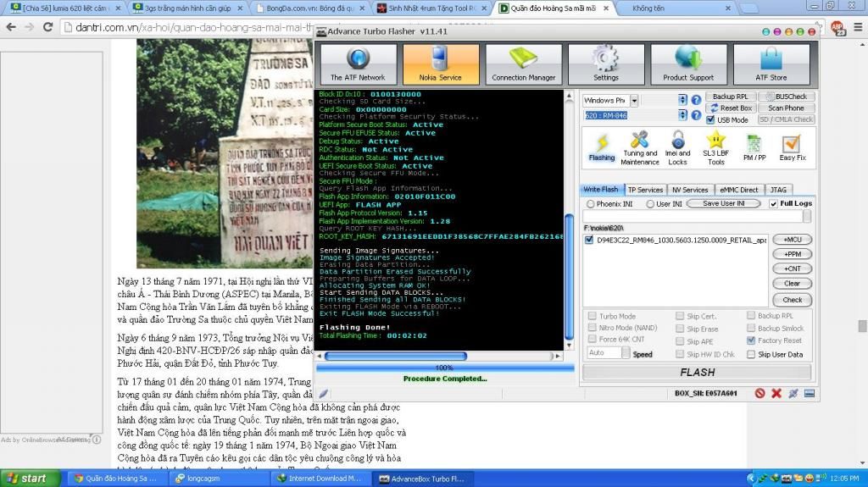Reload the Chrome page
This screenshot has height=487, width=868.
tap(47, 26)
